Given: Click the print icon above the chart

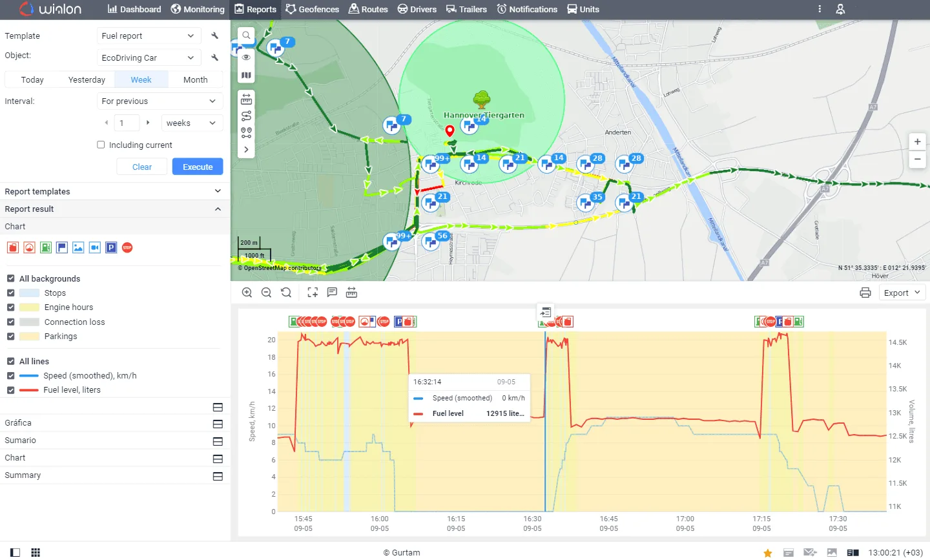Looking at the screenshot, I should (x=865, y=293).
